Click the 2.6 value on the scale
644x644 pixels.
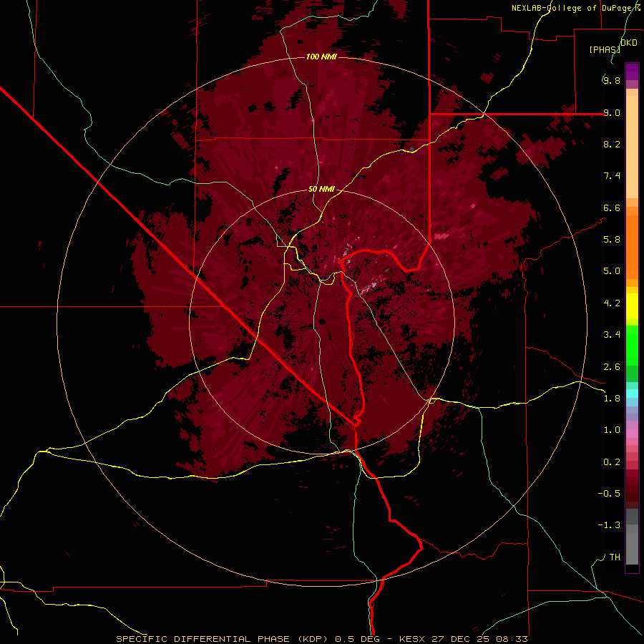tap(612, 367)
